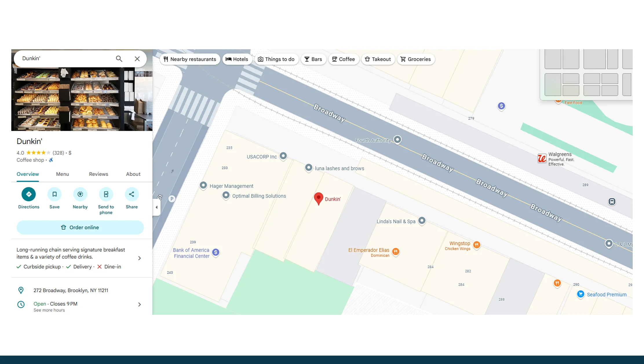Open Directions for Dunkin'
This screenshot has width=644, height=364.
pos(28,194)
